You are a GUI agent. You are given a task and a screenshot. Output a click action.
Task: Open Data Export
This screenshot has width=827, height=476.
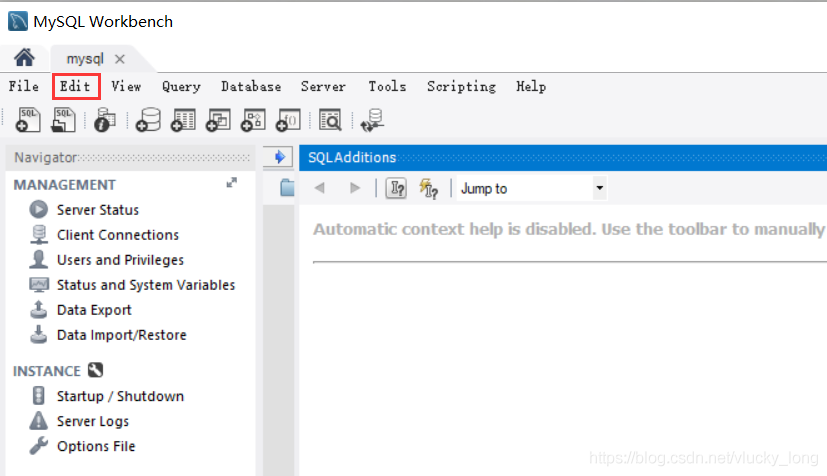[x=94, y=310]
